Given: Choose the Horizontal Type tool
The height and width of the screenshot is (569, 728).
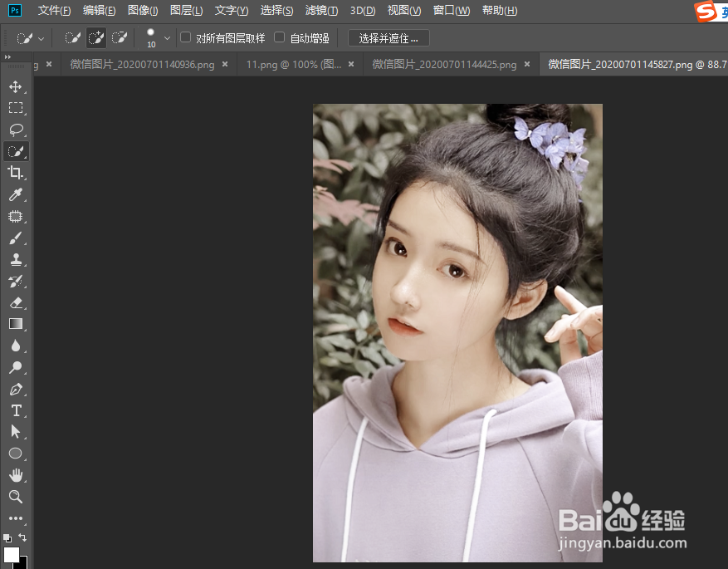Looking at the screenshot, I should tap(18, 410).
